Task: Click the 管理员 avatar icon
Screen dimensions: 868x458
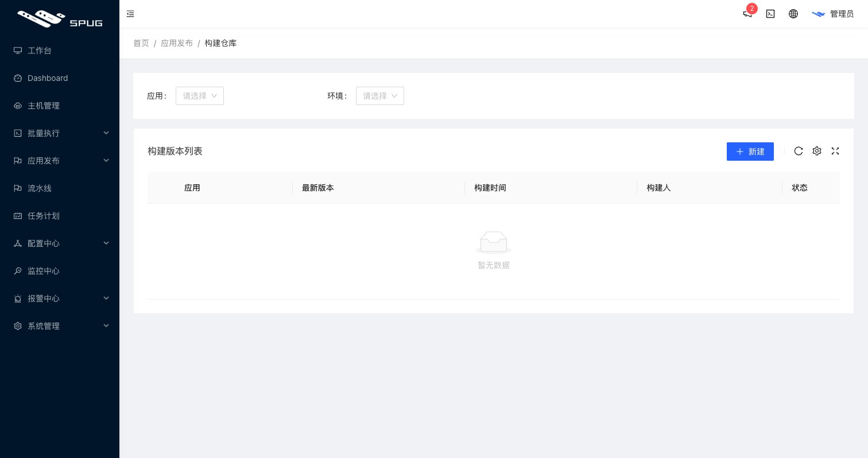Action: click(819, 14)
